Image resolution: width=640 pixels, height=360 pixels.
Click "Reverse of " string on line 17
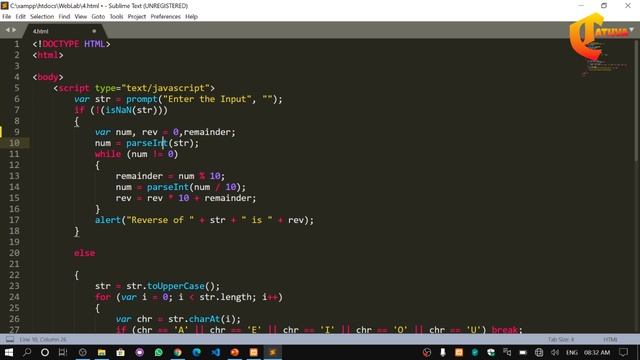click(x=160, y=220)
